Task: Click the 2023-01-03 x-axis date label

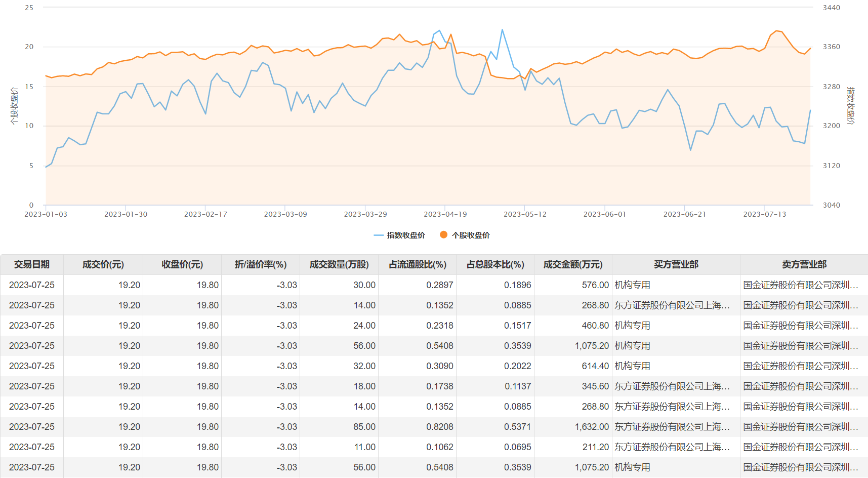Action: pos(46,214)
